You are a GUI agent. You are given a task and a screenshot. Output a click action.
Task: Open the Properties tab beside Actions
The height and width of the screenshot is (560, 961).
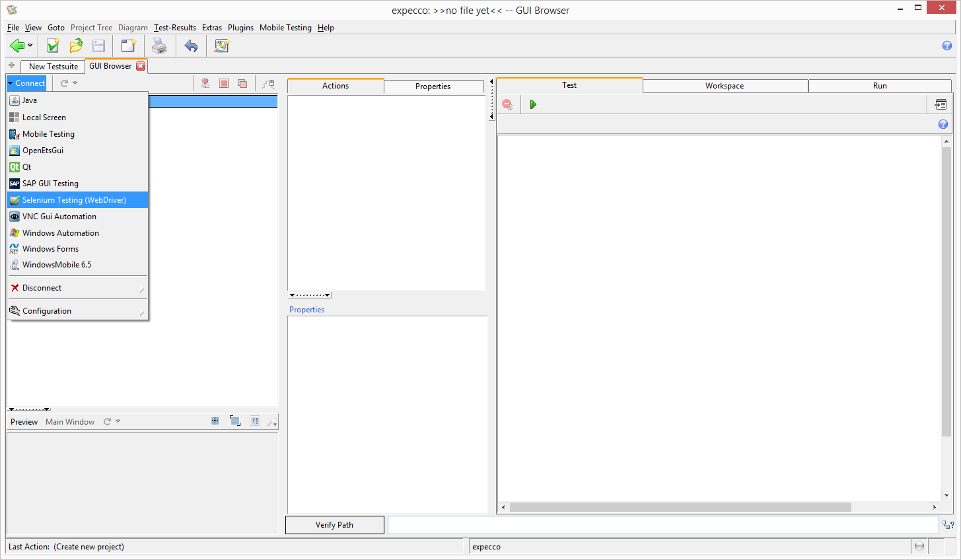tap(433, 87)
